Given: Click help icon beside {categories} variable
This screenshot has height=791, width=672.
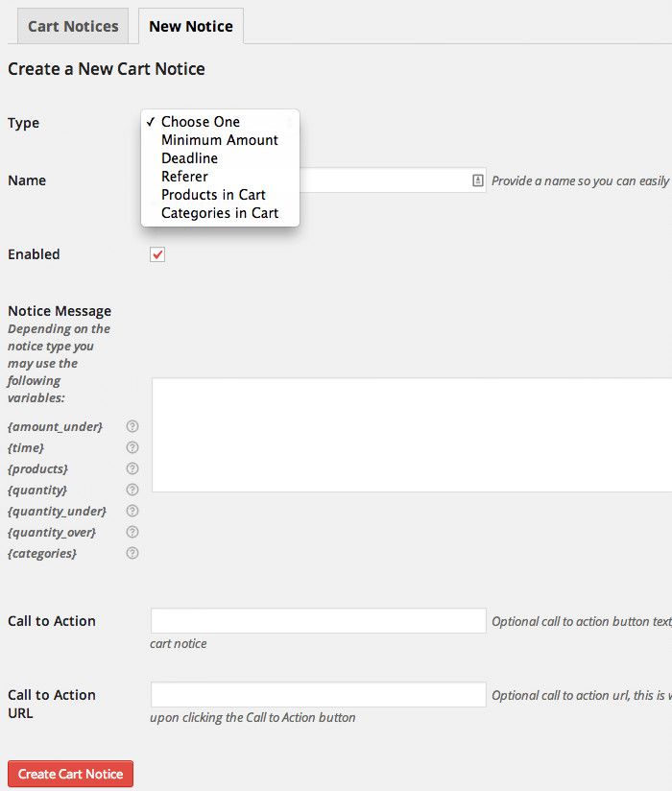Looking at the screenshot, I should click(132, 553).
